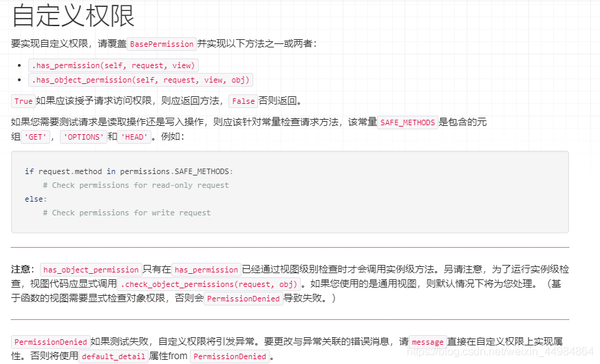Viewport: 600px width, 364px height.
Task: Click the text 如果您需要测试请求是读取操作还是写入操作
Action: point(107,122)
